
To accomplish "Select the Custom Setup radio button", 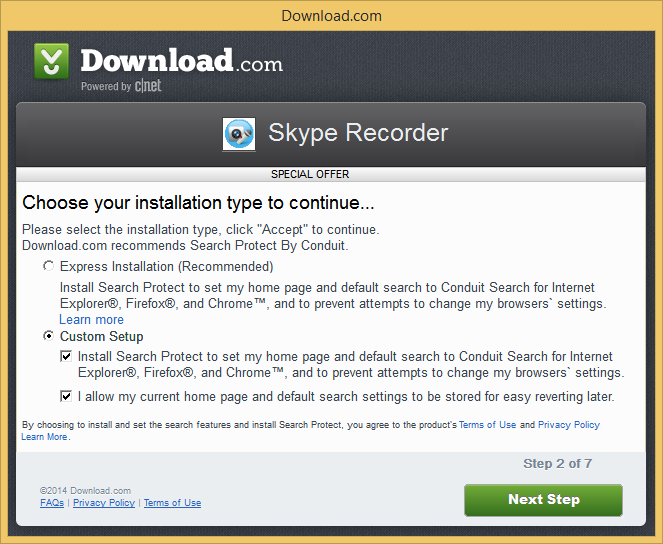I will point(49,336).
